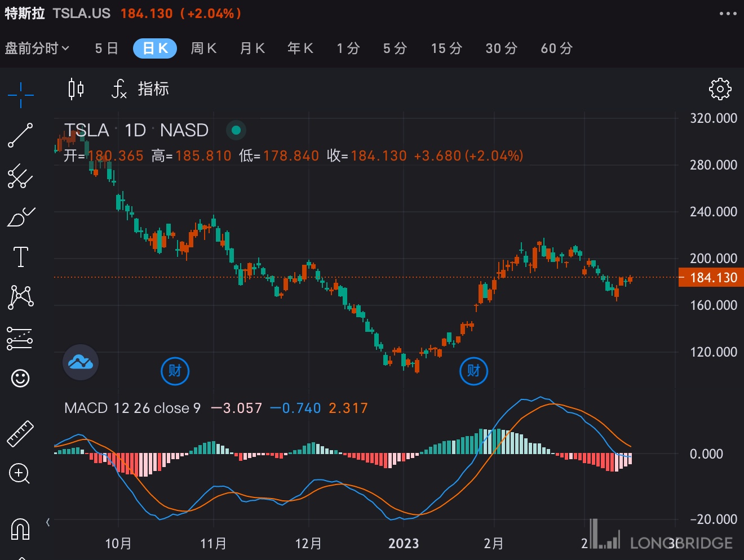The width and height of the screenshot is (744, 560).
Task: Click the MACD 12 26 close 9 label
Action: (x=132, y=408)
